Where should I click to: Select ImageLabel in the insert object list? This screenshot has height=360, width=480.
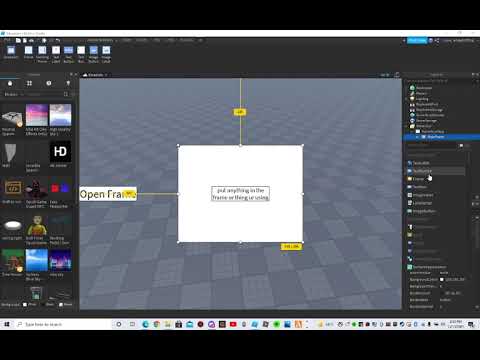click(420, 195)
